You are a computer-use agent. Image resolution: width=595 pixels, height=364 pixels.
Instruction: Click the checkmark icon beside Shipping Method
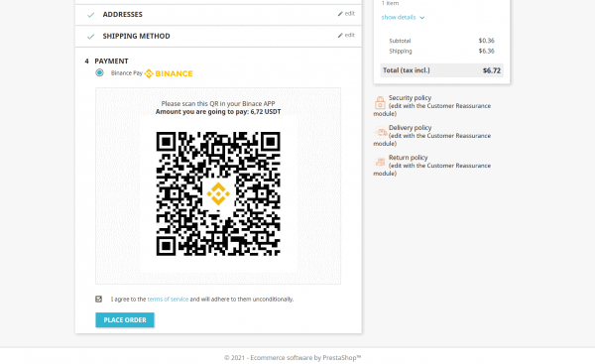(90, 37)
